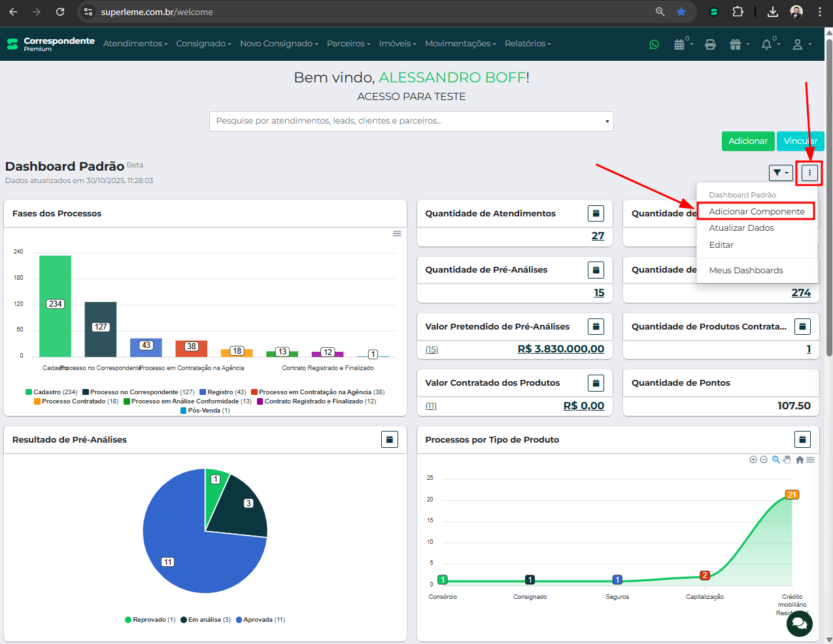This screenshot has height=644, width=833.
Task: Open the chat bubble widget
Action: (799, 623)
